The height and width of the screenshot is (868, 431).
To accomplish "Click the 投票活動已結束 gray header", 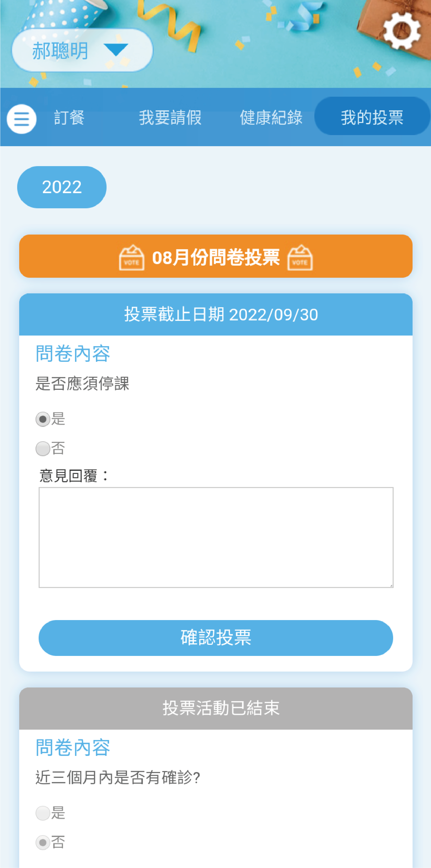I will click(216, 708).
